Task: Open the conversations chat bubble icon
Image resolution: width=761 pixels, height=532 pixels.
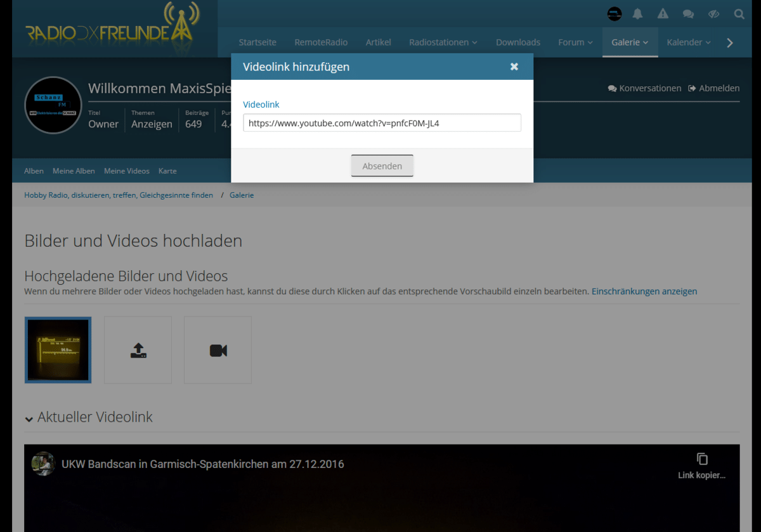Action: coord(688,14)
